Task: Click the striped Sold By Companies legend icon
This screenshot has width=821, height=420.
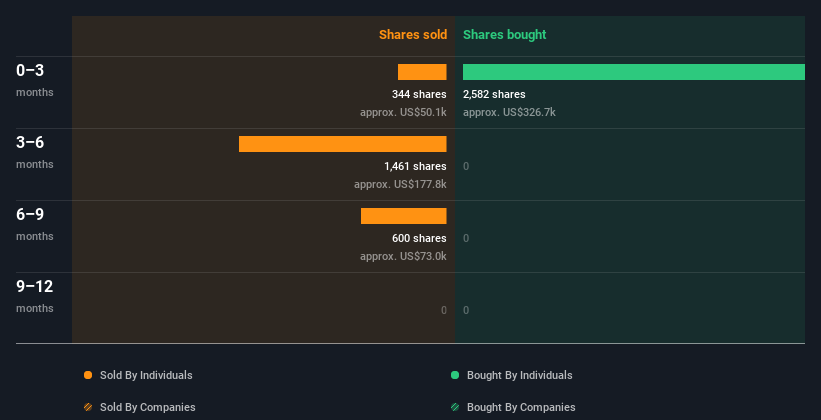Action: (x=88, y=407)
